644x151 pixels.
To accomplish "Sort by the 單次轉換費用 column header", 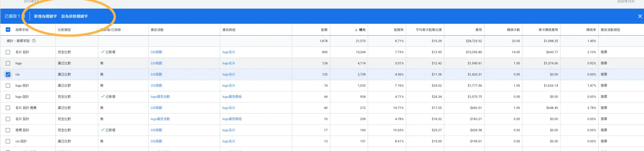I will (x=548, y=30).
